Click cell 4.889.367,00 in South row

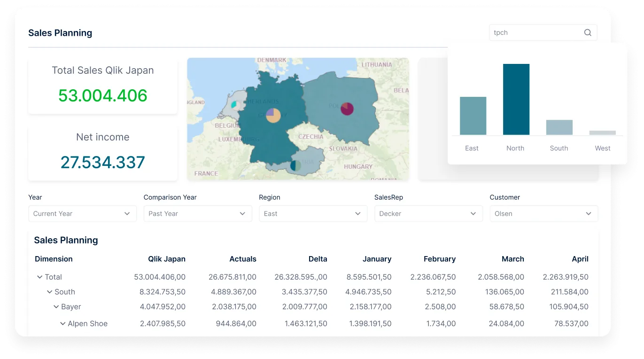(233, 292)
